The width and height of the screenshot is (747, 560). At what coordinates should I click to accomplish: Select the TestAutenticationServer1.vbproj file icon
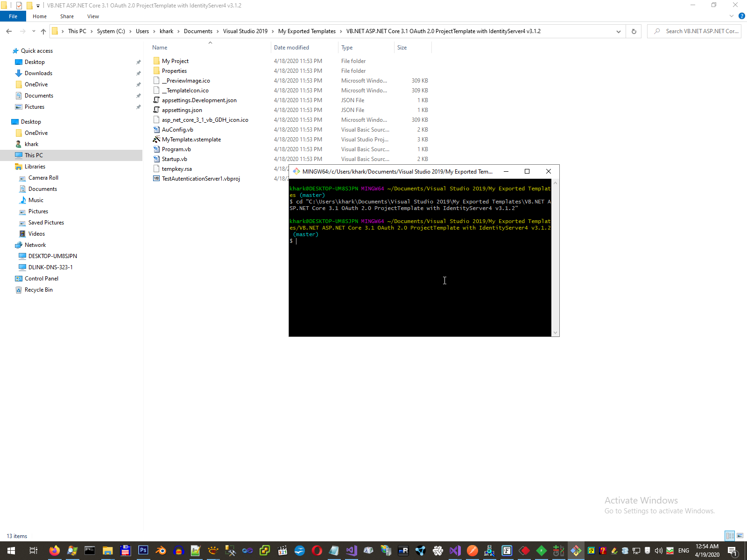point(156,179)
